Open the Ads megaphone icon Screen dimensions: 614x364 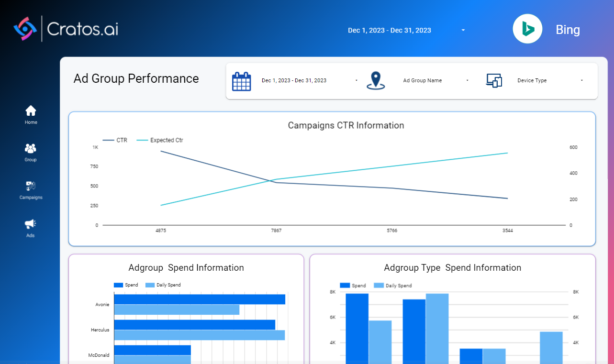coord(31,224)
